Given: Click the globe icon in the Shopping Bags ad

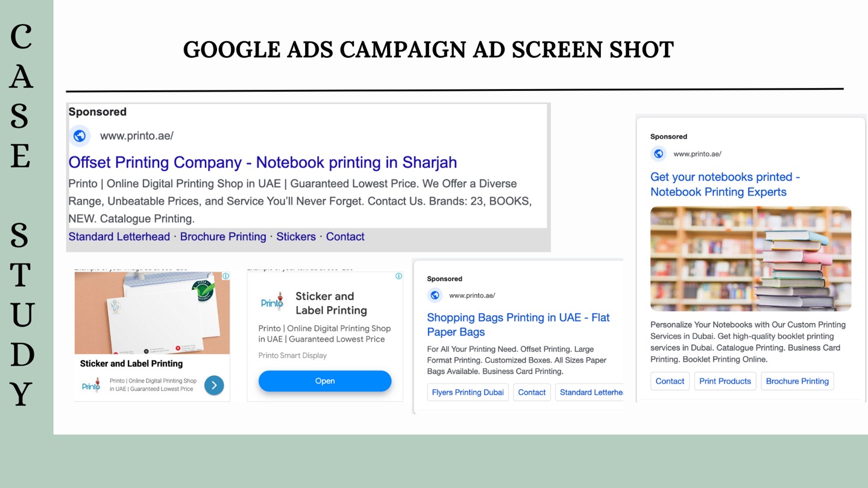Looking at the screenshot, I should 435,295.
